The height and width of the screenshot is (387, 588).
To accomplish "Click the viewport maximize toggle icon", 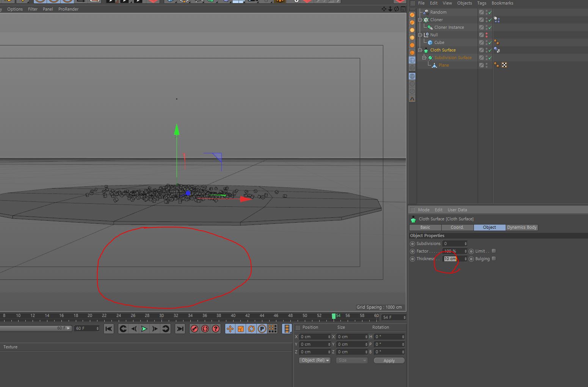I will tap(403, 9).
